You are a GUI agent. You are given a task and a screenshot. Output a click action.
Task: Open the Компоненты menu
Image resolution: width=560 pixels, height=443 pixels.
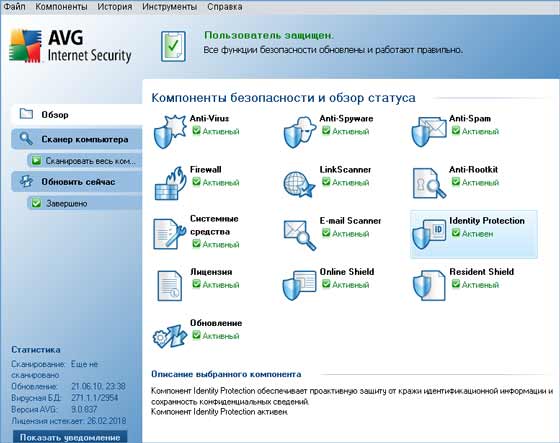(61, 6)
